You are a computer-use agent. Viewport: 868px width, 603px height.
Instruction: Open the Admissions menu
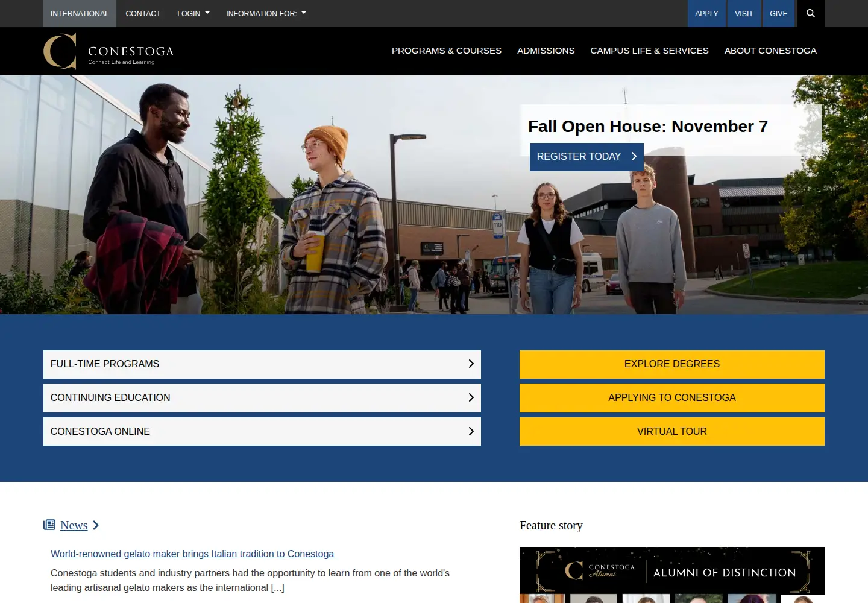(546, 51)
